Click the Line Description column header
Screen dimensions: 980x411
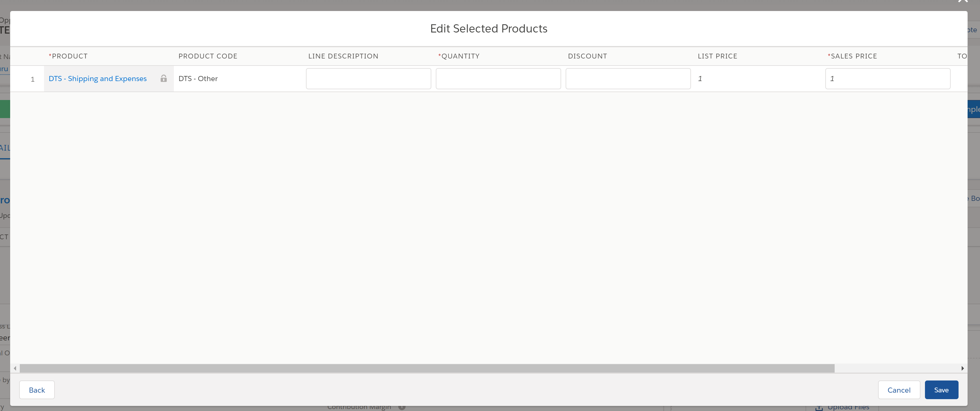coord(343,56)
